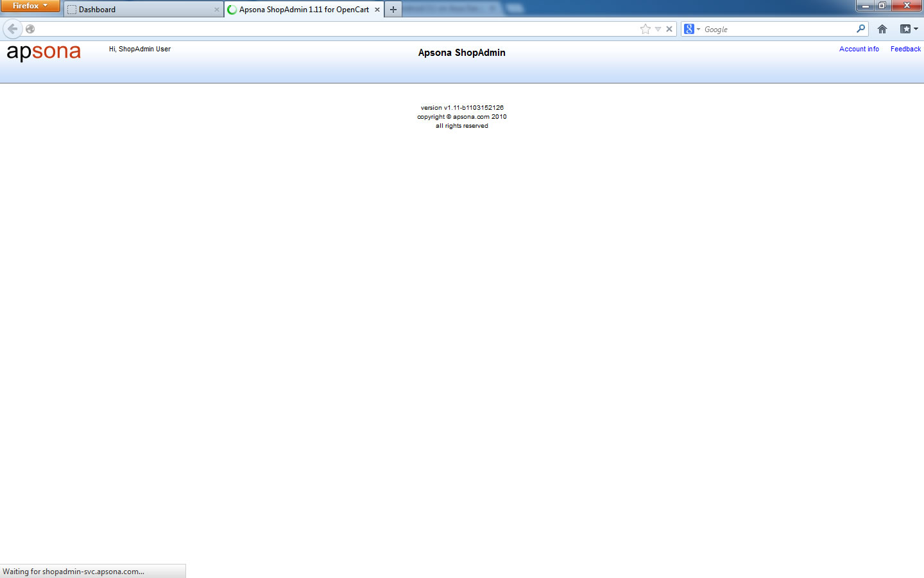This screenshot has width=924, height=578.
Task: Click the copyright apsona.com 2010 text
Action: [x=462, y=117]
